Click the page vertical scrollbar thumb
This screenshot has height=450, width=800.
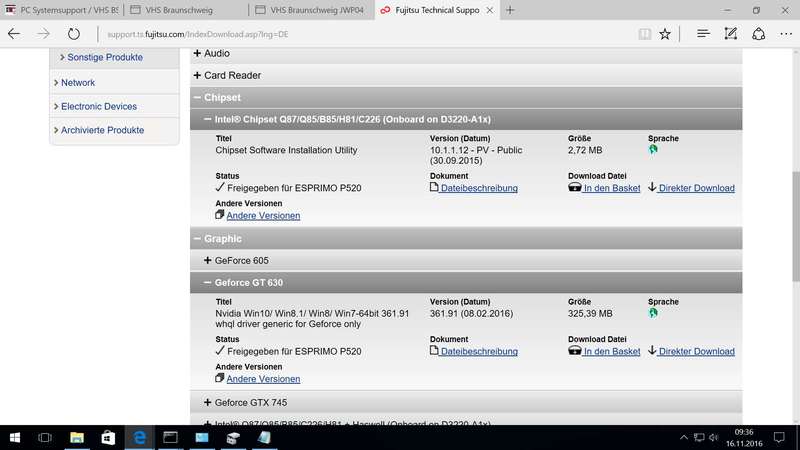795,226
